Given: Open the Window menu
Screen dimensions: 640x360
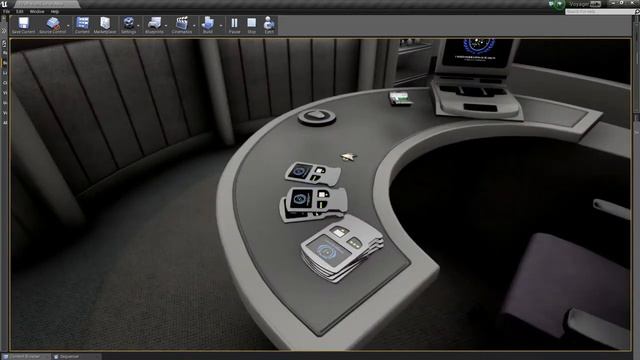Looking at the screenshot, I should pos(37,12).
